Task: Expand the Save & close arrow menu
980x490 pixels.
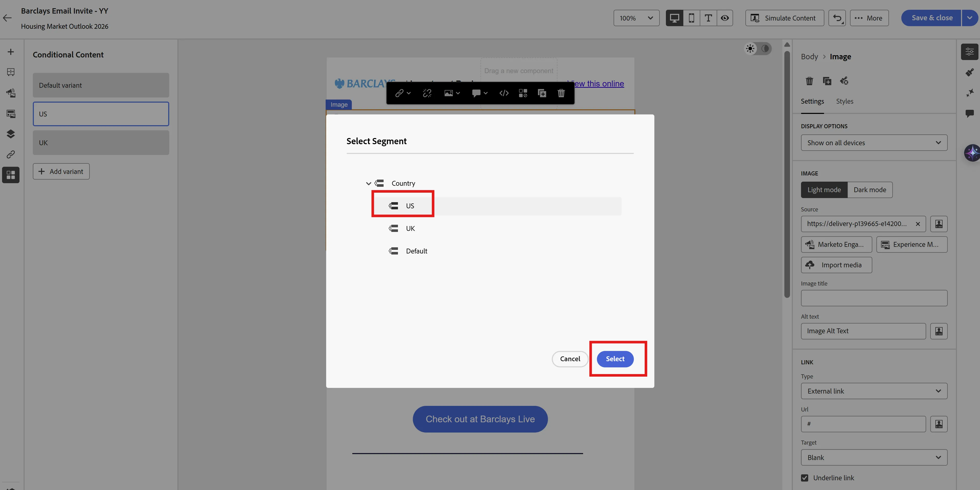Action: pos(969,18)
